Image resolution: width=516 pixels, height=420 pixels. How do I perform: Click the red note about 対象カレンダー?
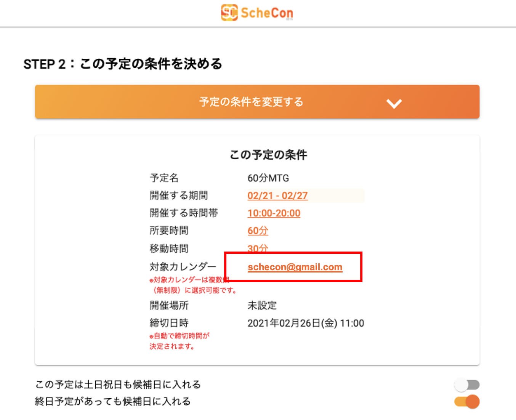click(x=192, y=285)
